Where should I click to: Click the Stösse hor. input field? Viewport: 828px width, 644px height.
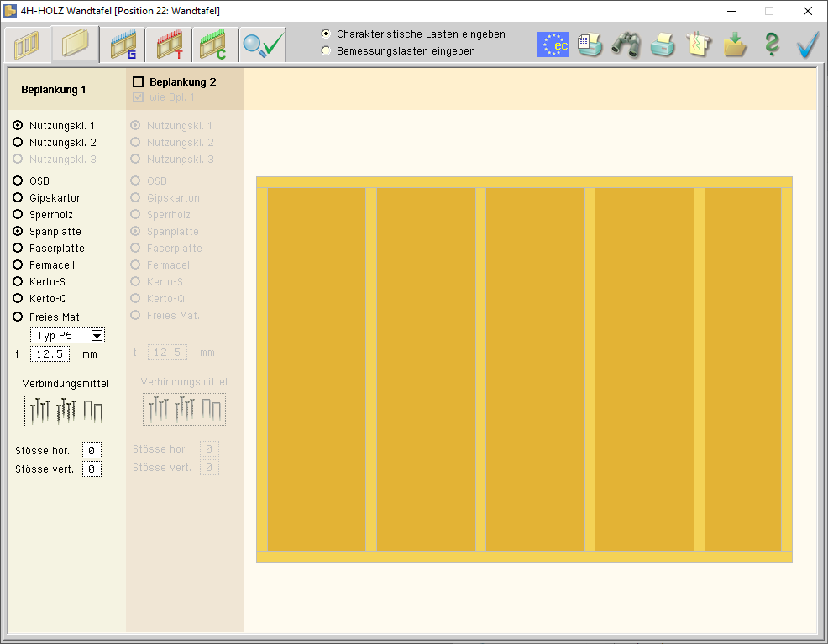point(92,451)
